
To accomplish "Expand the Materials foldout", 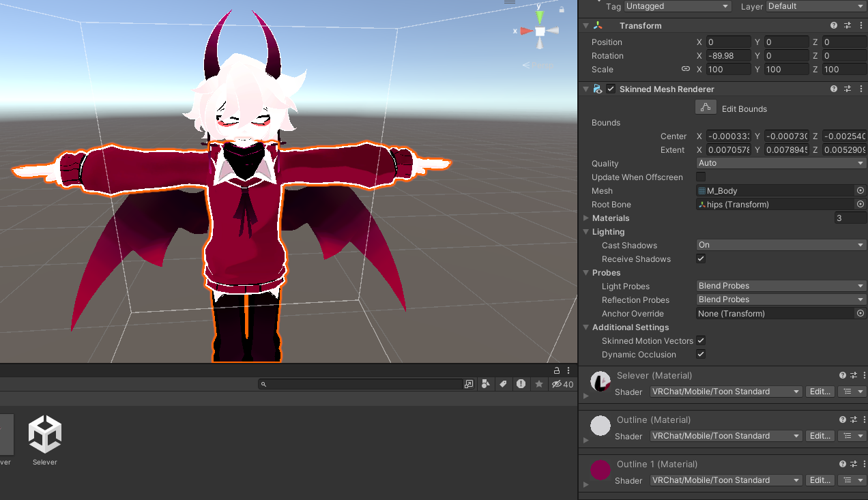I will (x=586, y=218).
